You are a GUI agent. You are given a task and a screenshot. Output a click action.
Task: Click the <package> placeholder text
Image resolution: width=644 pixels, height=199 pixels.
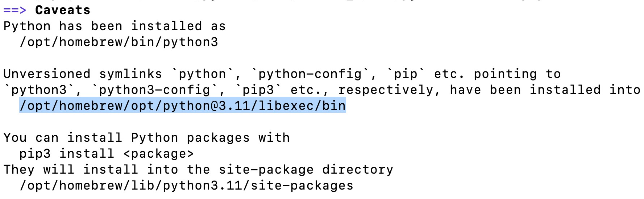point(159,154)
